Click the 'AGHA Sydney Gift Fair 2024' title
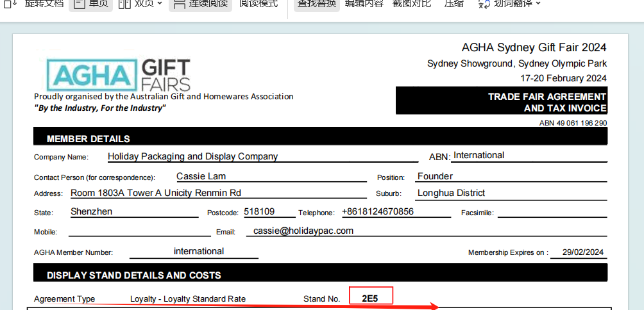644x310 pixels. click(x=534, y=47)
